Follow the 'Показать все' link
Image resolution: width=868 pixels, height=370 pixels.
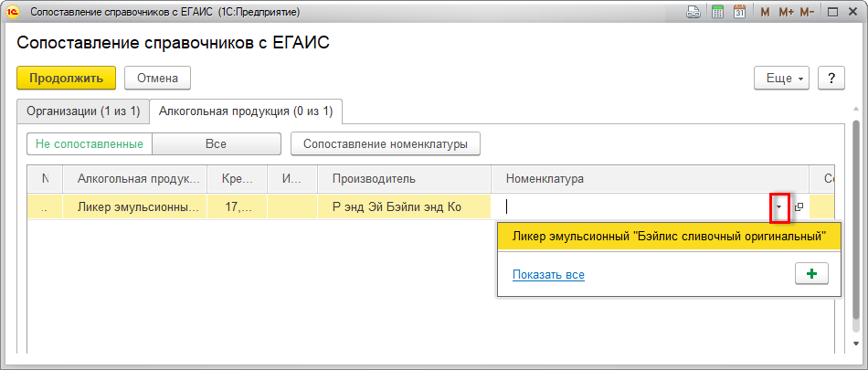point(548,274)
